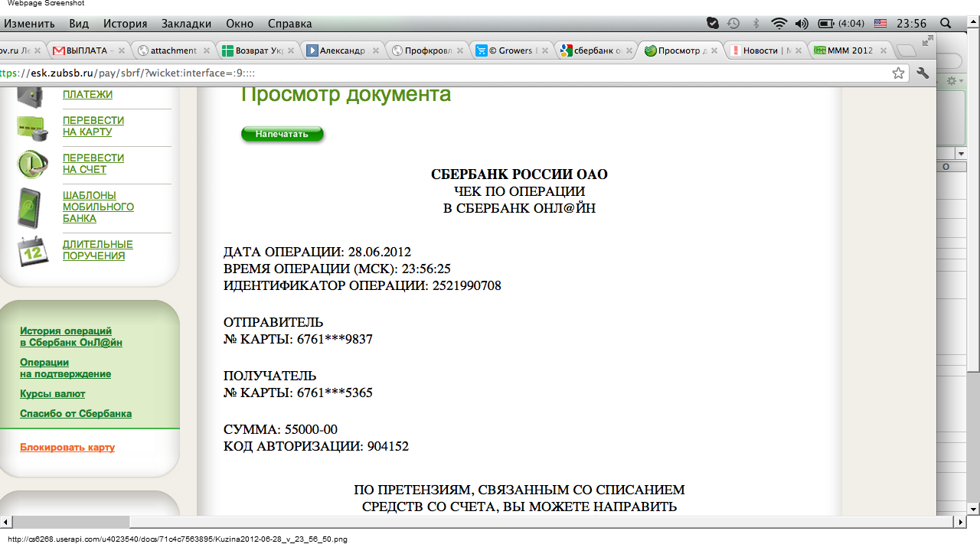This screenshot has height=544, width=980.
Task: Open the Курсы валют link
Action: point(53,394)
